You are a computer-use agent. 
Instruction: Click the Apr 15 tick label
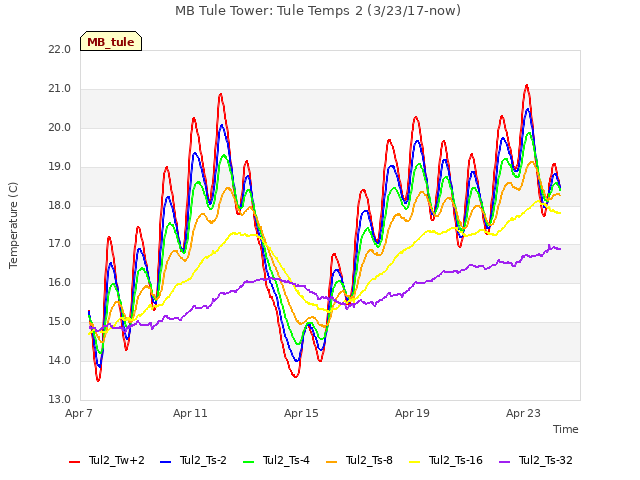[301, 413]
